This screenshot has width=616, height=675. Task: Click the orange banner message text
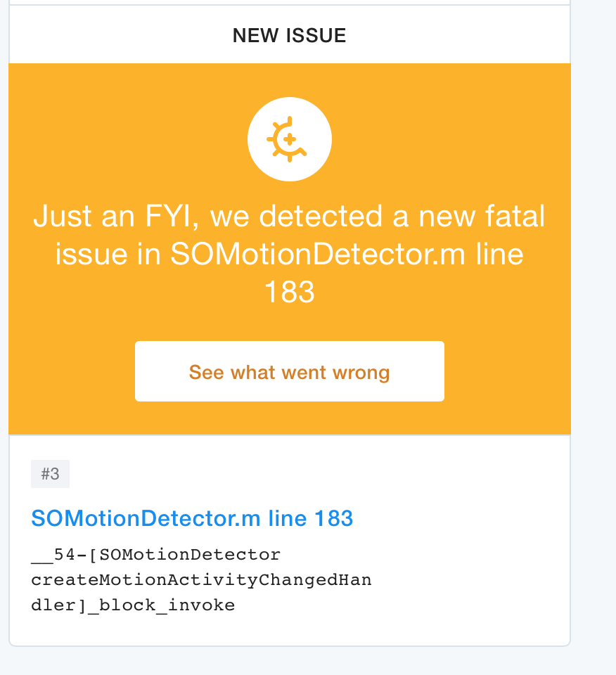pos(289,254)
